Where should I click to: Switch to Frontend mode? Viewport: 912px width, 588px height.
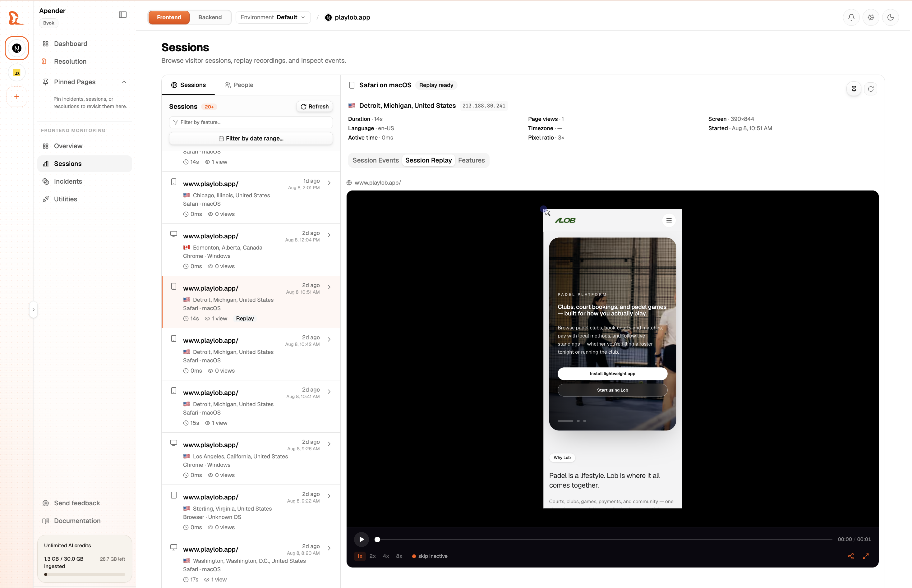point(169,17)
